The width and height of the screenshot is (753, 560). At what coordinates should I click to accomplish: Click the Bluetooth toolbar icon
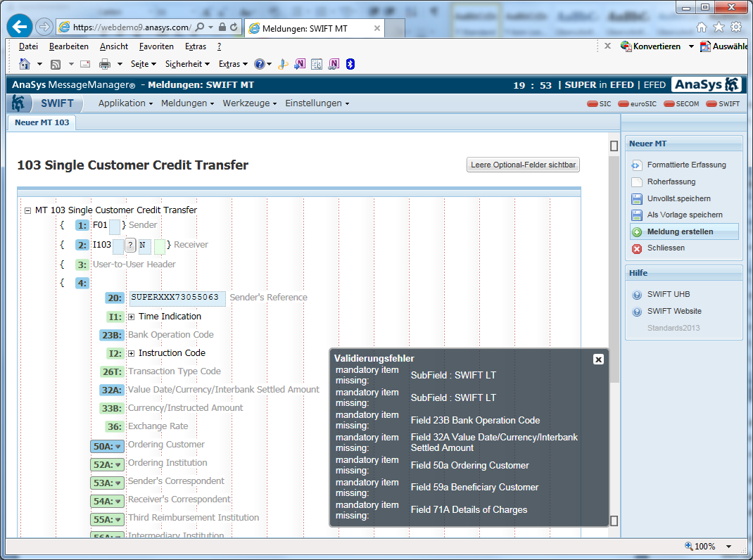click(350, 64)
